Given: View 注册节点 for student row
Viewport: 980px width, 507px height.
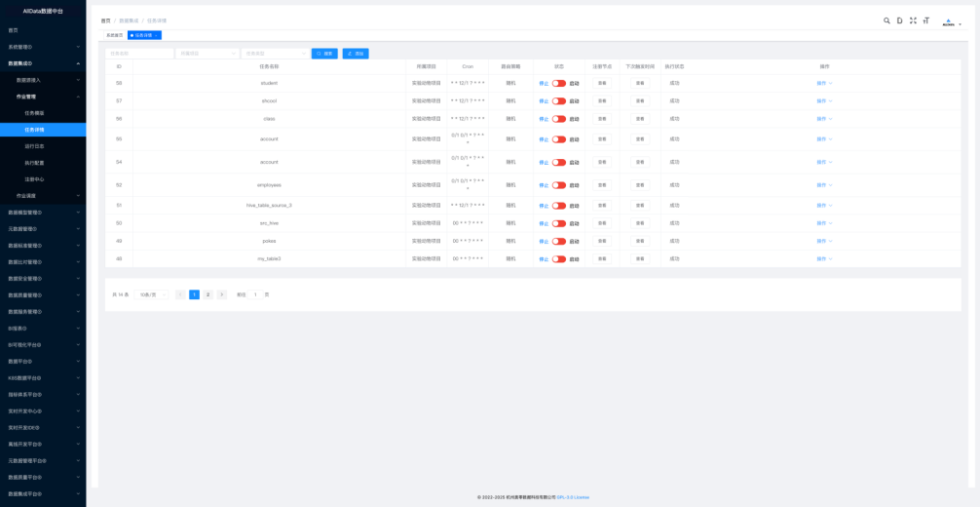Looking at the screenshot, I should (602, 83).
